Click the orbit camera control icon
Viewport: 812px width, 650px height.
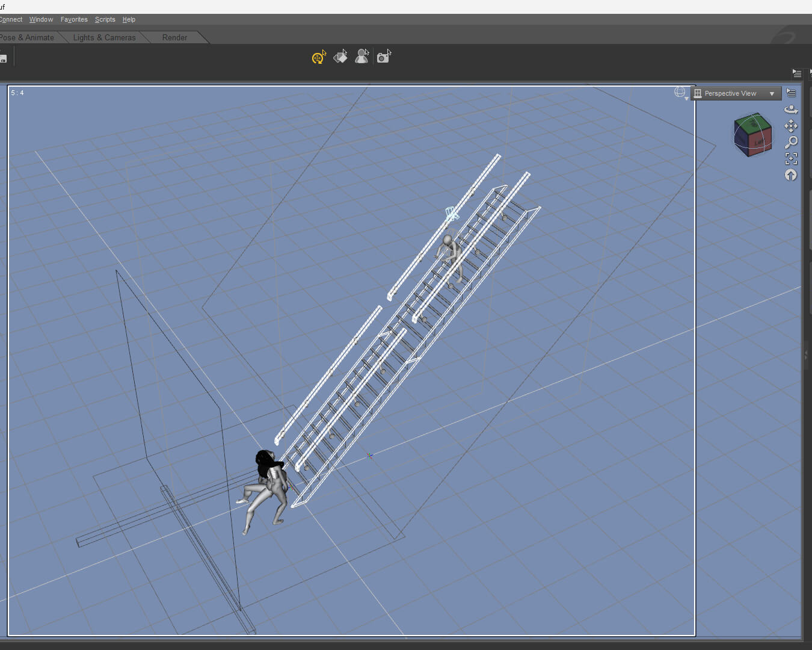[x=791, y=110]
